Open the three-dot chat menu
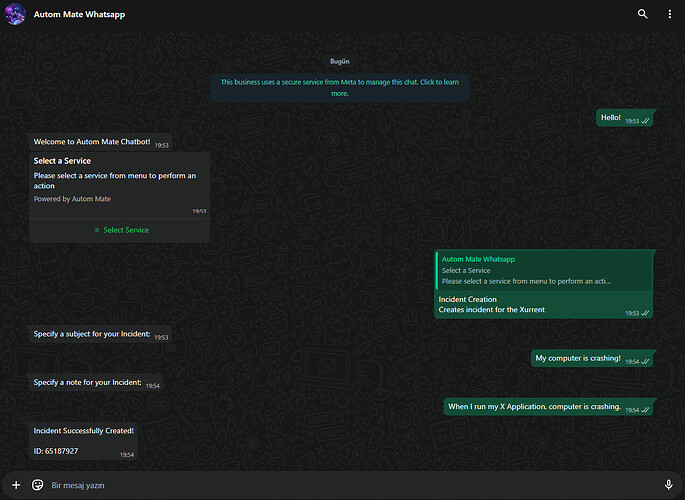 pyautogui.click(x=669, y=14)
